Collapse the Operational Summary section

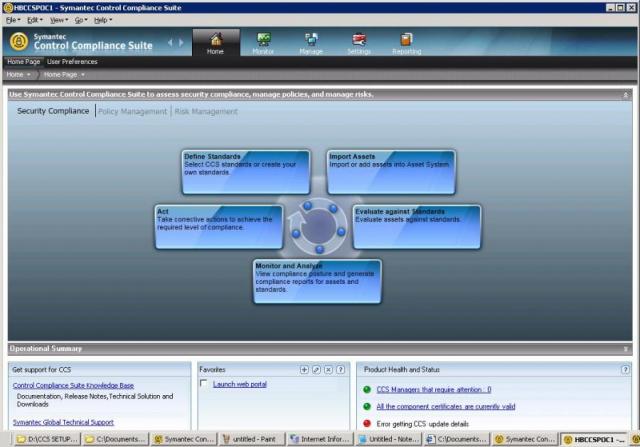coord(625,349)
